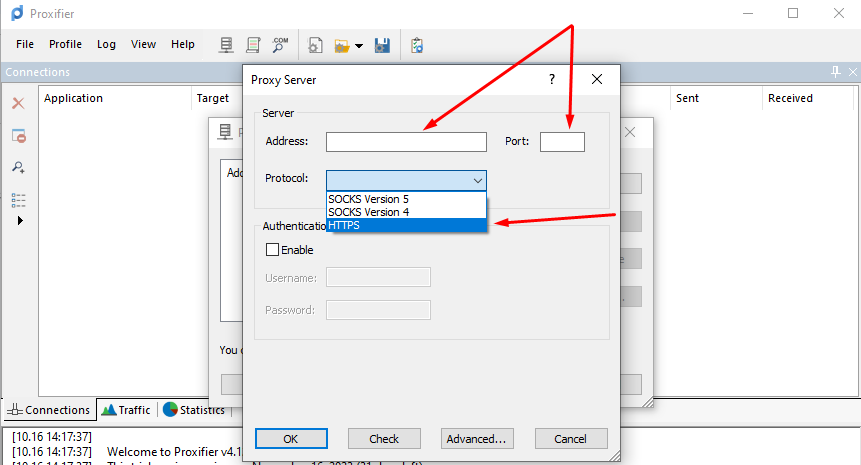This screenshot has width=861, height=465.
Task: Switch to the Traffic tab
Action: (x=126, y=410)
